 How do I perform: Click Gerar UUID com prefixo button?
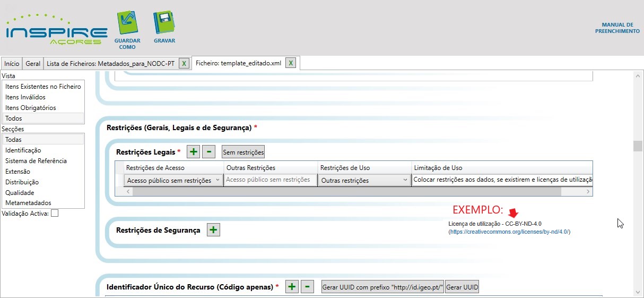tap(382, 287)
